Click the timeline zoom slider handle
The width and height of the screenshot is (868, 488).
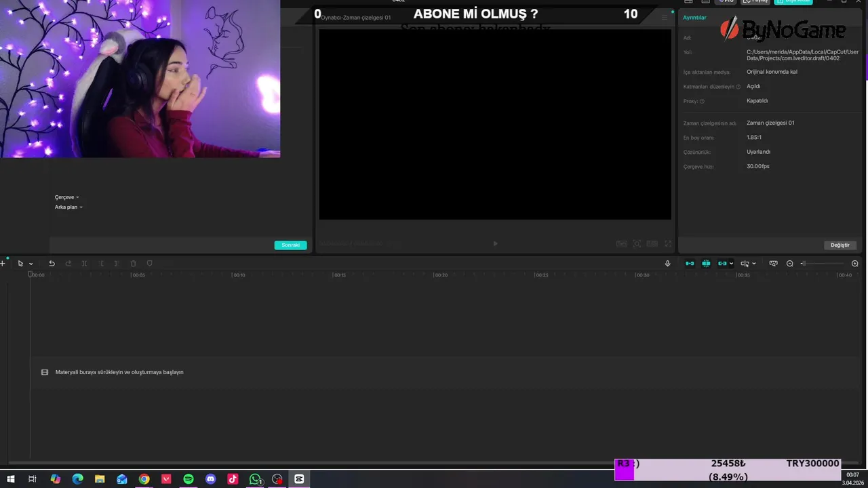tap(804, 264)
